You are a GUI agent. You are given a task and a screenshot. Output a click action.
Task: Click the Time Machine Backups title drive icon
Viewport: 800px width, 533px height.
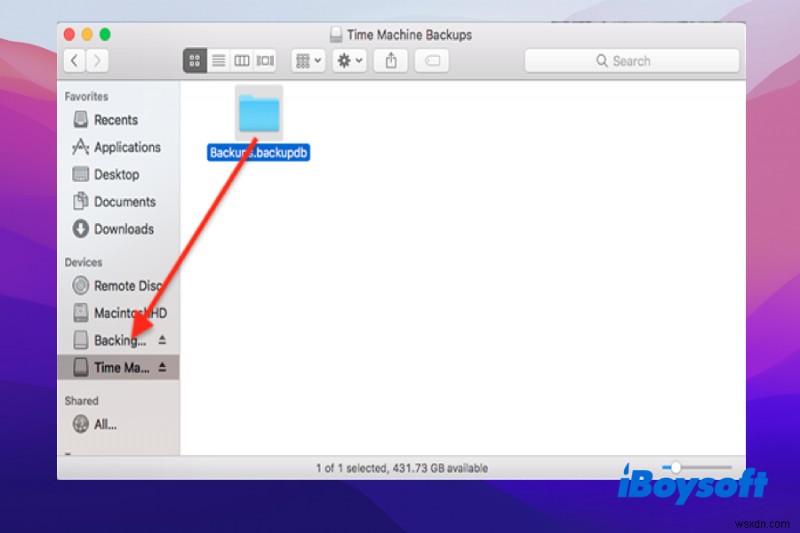pyautogui.click(x=336, y=35)
